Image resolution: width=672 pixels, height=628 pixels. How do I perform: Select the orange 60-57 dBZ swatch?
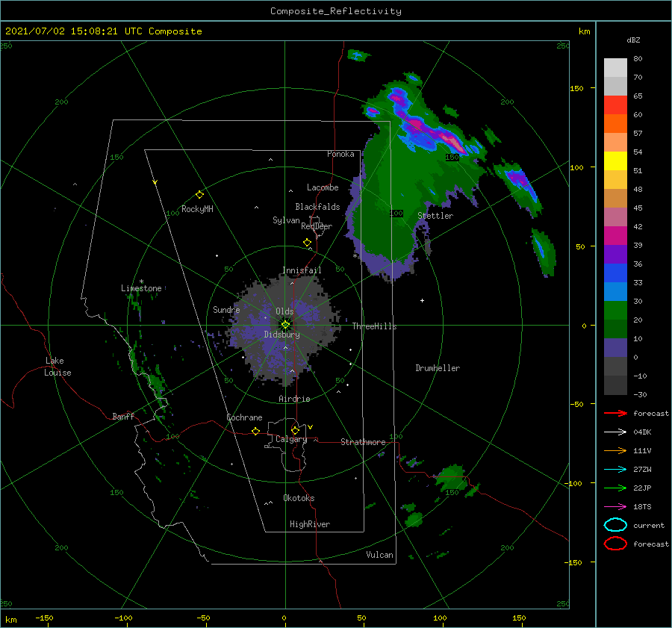[615, 124]
